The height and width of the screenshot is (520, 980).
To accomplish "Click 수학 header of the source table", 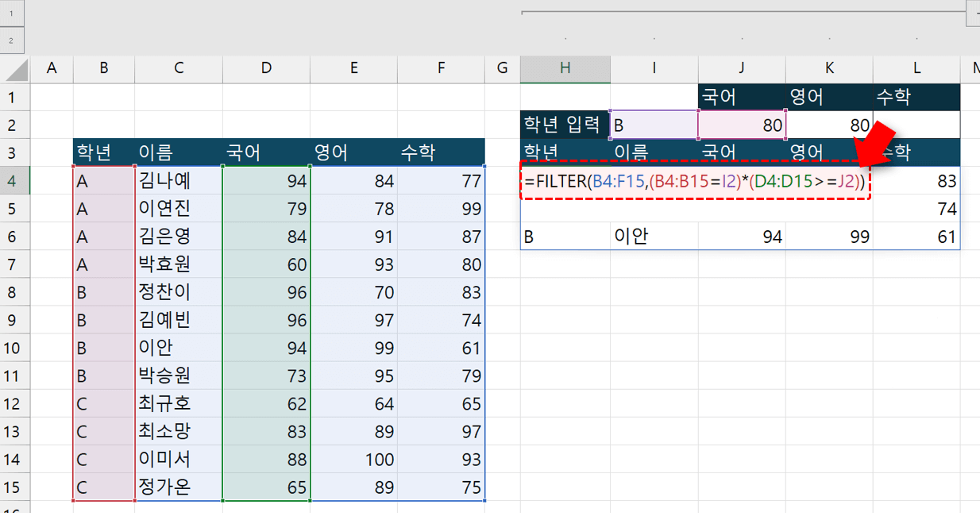I will [x=441, y=152].
